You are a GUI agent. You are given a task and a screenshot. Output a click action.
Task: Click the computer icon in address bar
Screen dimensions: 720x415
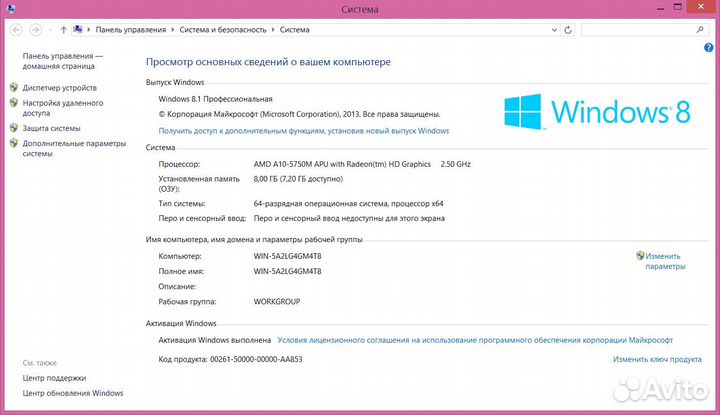[x=78, y=29]
